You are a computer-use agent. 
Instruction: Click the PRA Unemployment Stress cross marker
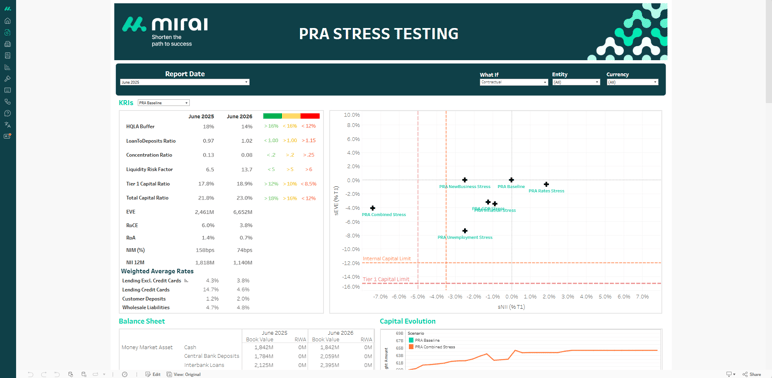coord(465,231)
